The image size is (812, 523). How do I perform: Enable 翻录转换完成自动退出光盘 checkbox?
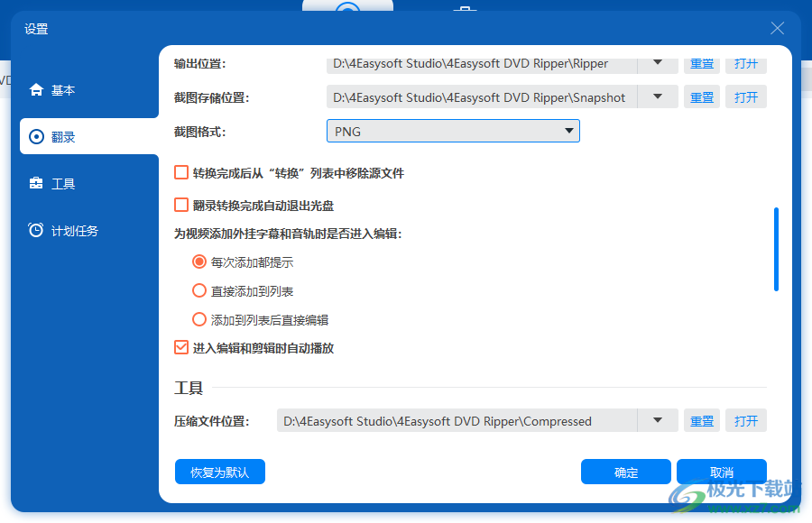(x=181, y=205)
